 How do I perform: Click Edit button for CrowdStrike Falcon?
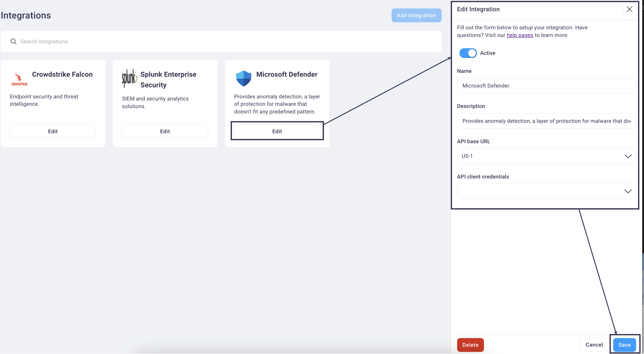point(52,131)
